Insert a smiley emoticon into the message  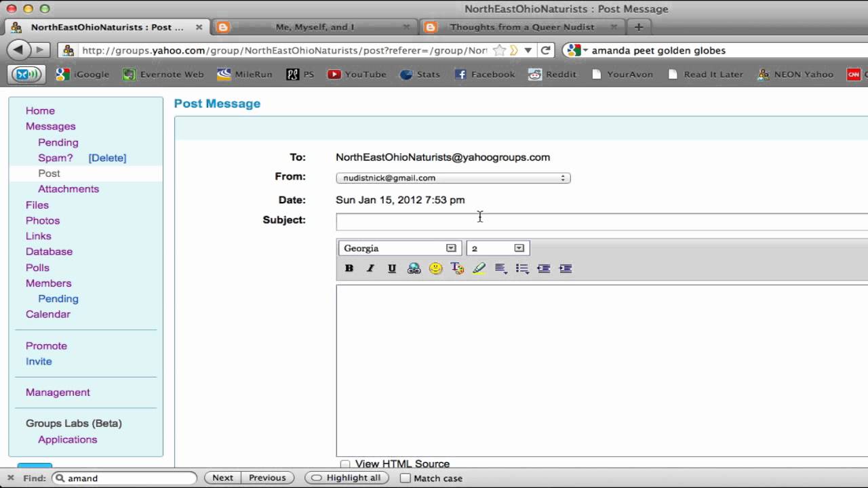click(435, 268)
